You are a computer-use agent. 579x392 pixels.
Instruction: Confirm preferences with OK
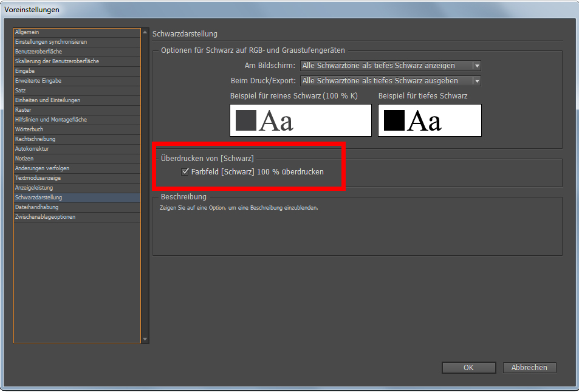click(468, 367)
